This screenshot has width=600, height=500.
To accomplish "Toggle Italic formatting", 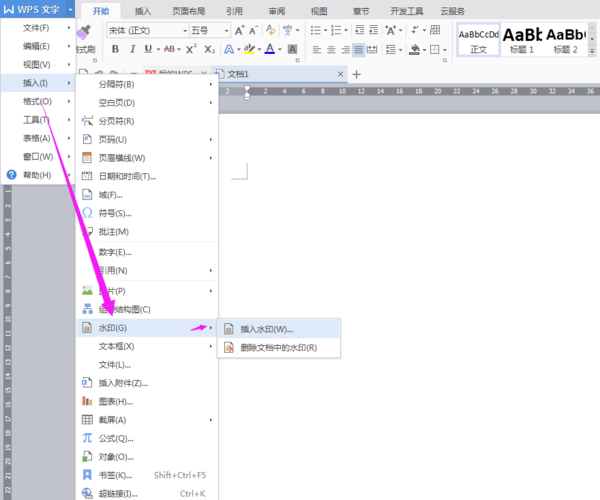I will pyautogui.click(x=132, y=49).
